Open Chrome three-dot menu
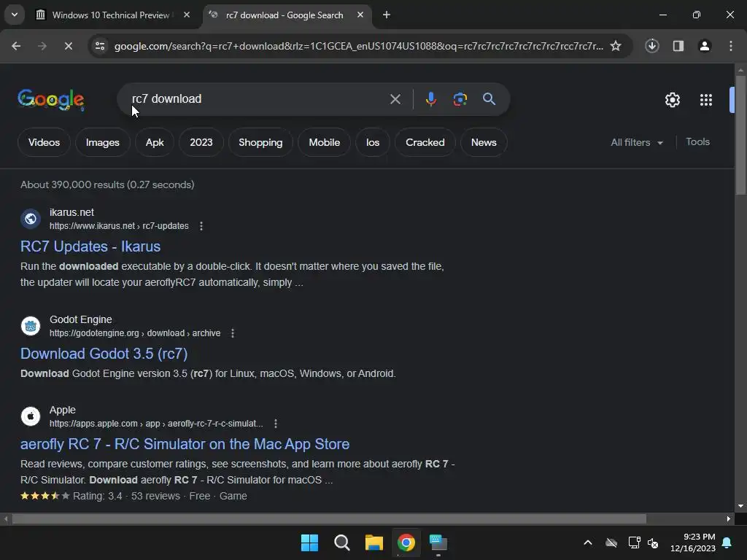Image resolution: width=747 pixels, height=560 pixels. tap(731, 46)
